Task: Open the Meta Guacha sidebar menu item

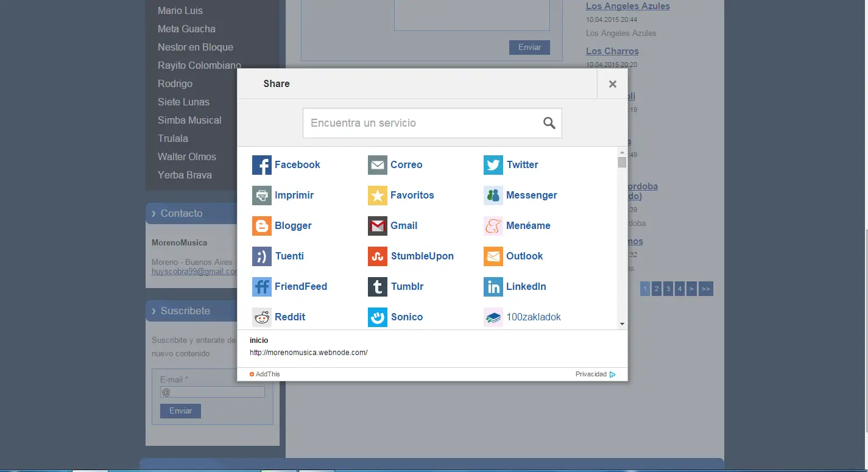Action: point(186,29)
